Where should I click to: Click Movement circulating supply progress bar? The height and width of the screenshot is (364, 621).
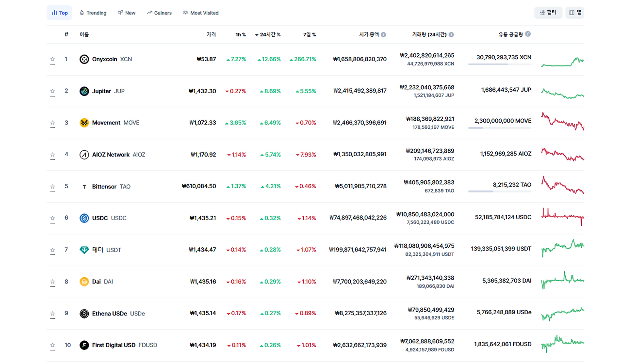[x=500, y=128]
